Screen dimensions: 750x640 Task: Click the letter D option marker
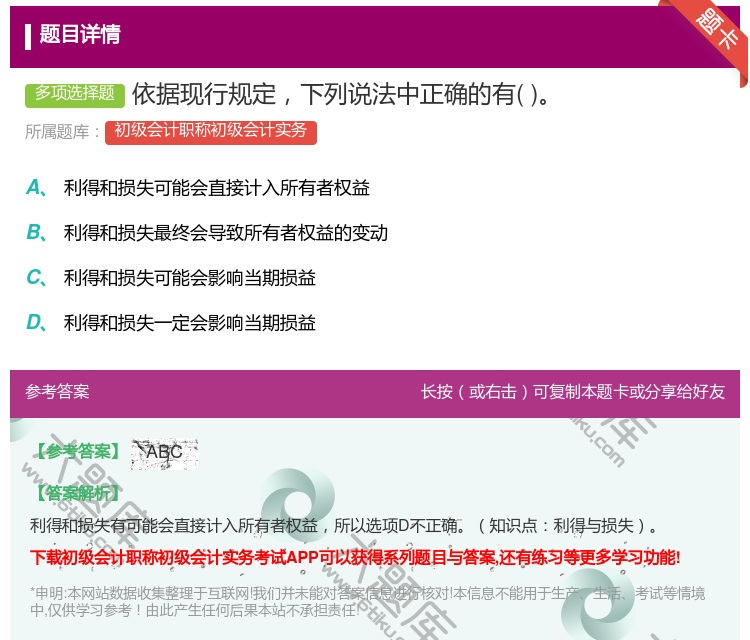pyautogui.click(x=36, y=323)
